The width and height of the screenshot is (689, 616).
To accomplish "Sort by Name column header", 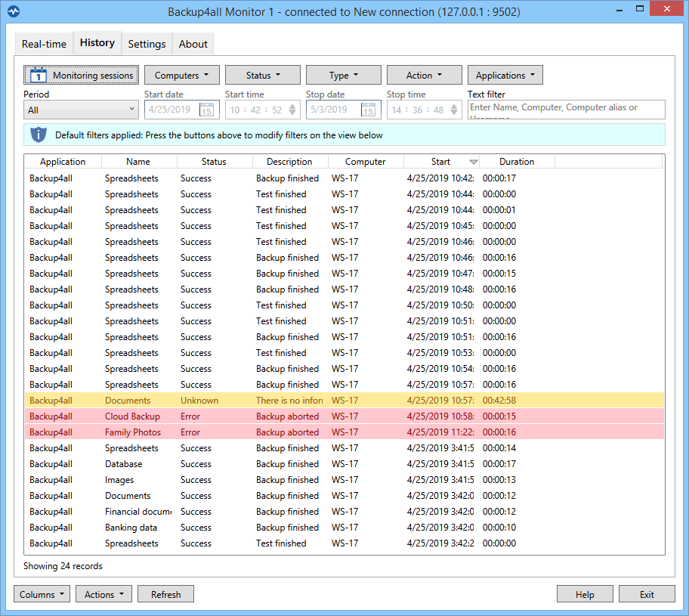I will [x=138, y=161].
